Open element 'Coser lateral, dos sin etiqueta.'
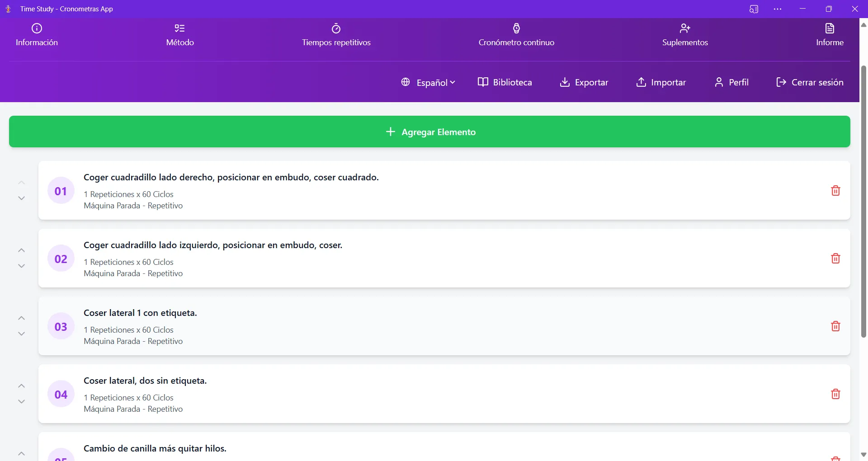 click(x=444, y=394)
